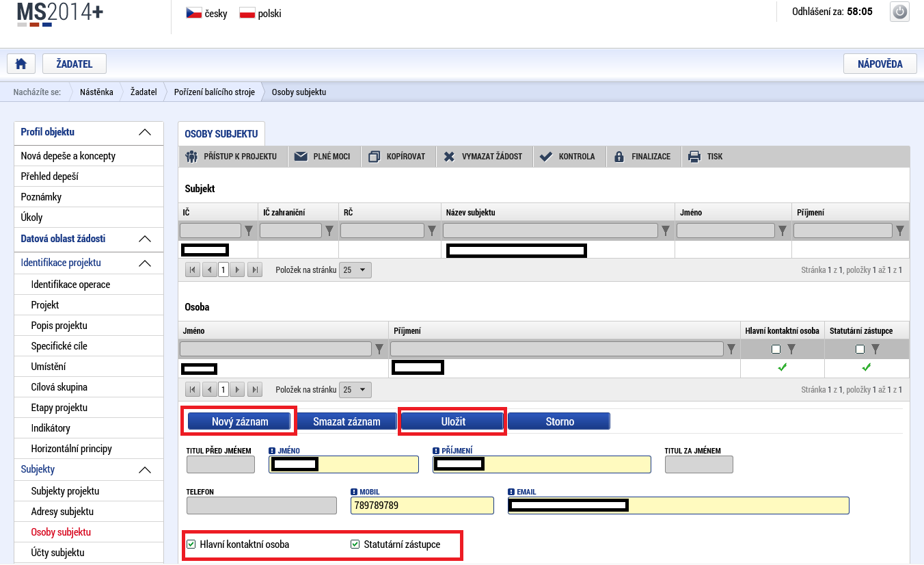The width and height of the screenshot is (924, 565).
Task: Uncheck Statutární zástupce checkbox in form
Action: (355, 544)
